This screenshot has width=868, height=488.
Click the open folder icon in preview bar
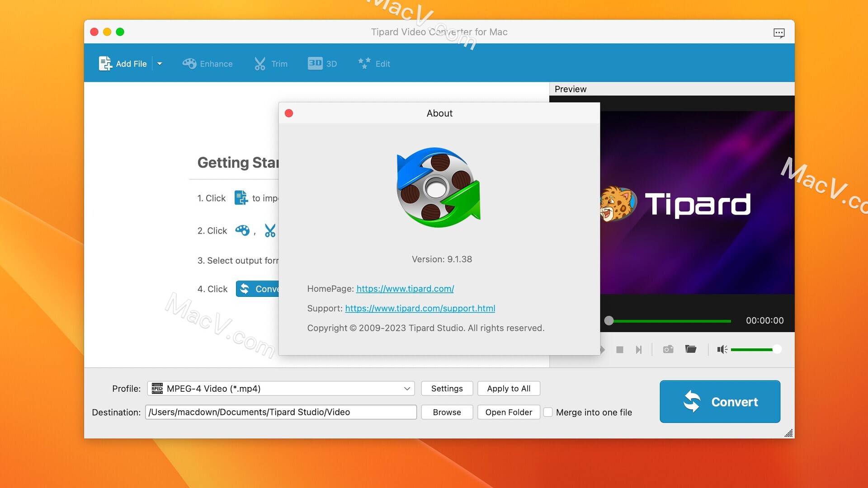(x=690, y=349)
